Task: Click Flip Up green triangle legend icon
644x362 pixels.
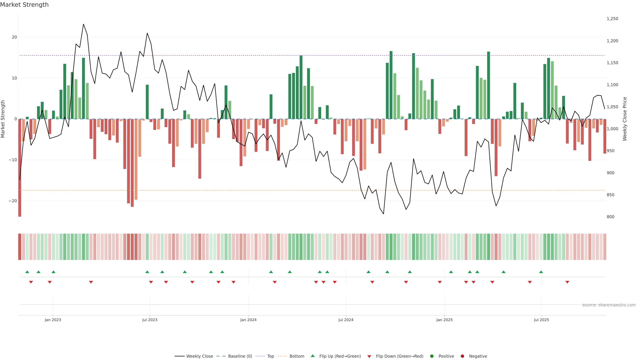Action: pos(312,356)
